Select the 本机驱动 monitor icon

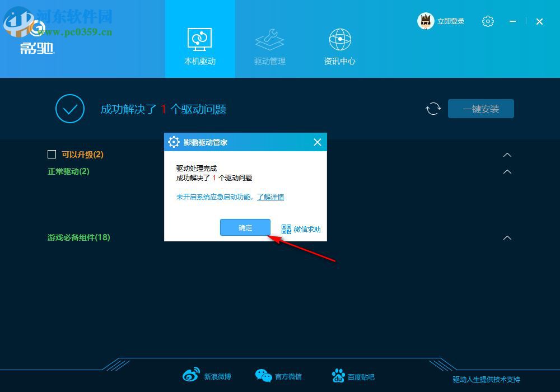tap(200, 39)
